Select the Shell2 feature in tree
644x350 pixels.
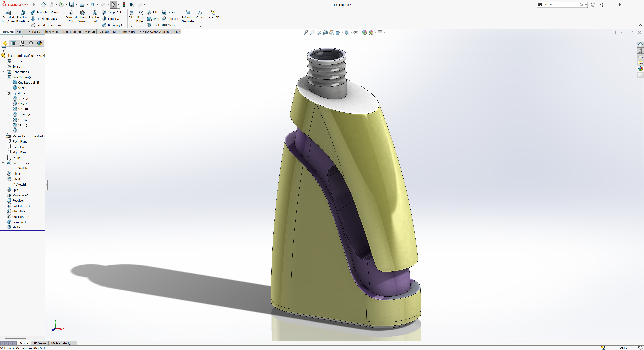pyautogui.click(x=16, y=227)
